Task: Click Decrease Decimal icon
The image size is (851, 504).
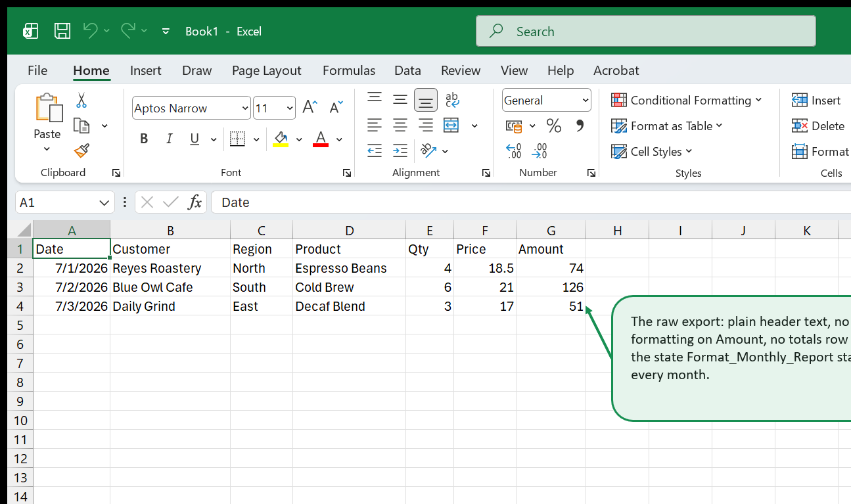Action: point(540,151)
